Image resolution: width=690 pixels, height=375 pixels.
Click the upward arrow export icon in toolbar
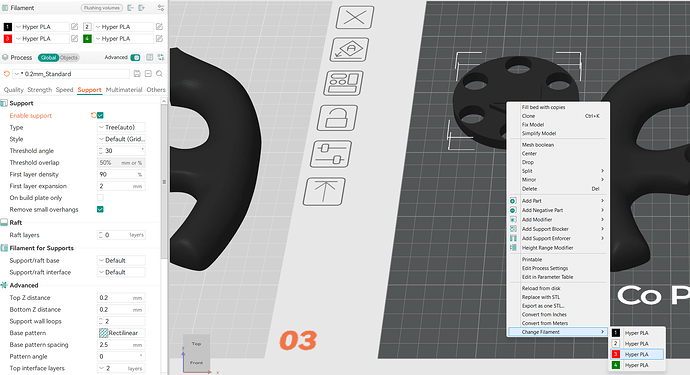click(324, 191)
